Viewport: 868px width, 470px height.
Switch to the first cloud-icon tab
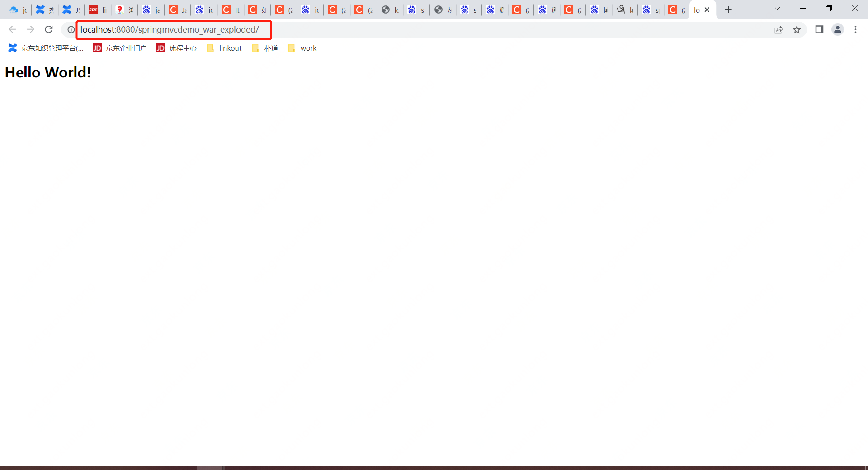pos(18,10)
